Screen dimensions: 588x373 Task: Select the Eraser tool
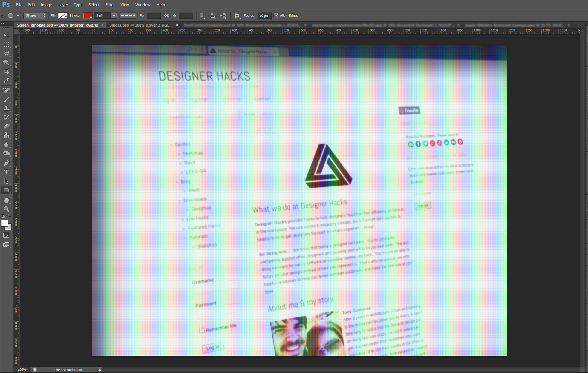pos(6,126)
